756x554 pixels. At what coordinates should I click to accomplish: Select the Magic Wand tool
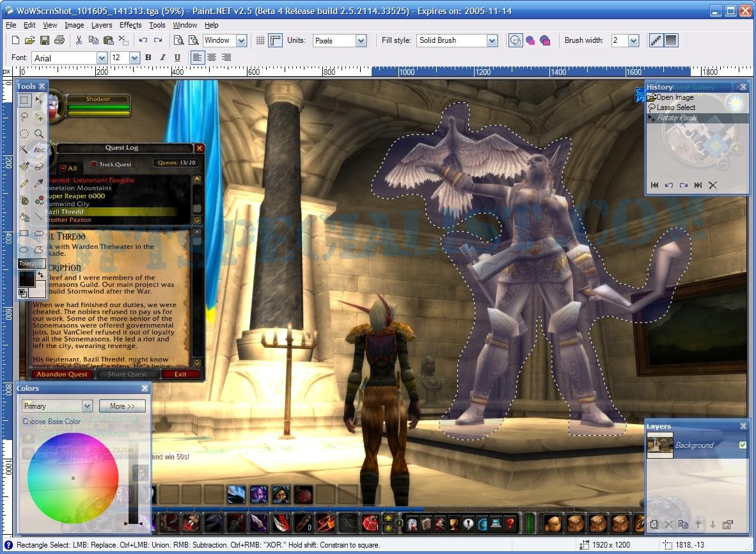click(24, 150)
